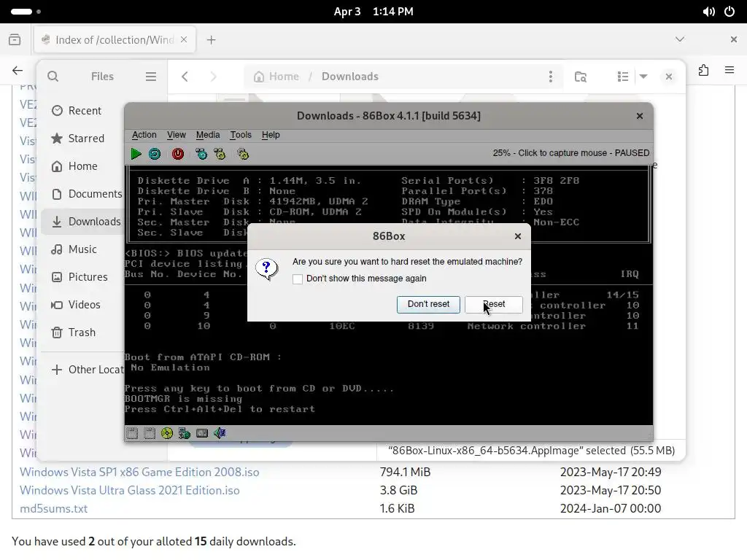The image size is (747, 560).
Task: Click the sound speaker status bar icon
Action: tap(220, 433)
